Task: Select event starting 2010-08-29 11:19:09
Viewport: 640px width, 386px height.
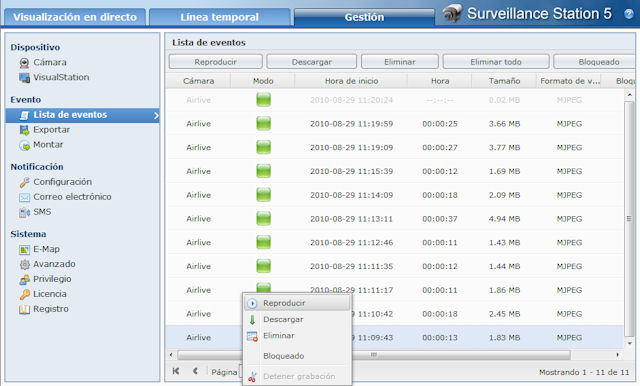Action: (x=394, y=147)
